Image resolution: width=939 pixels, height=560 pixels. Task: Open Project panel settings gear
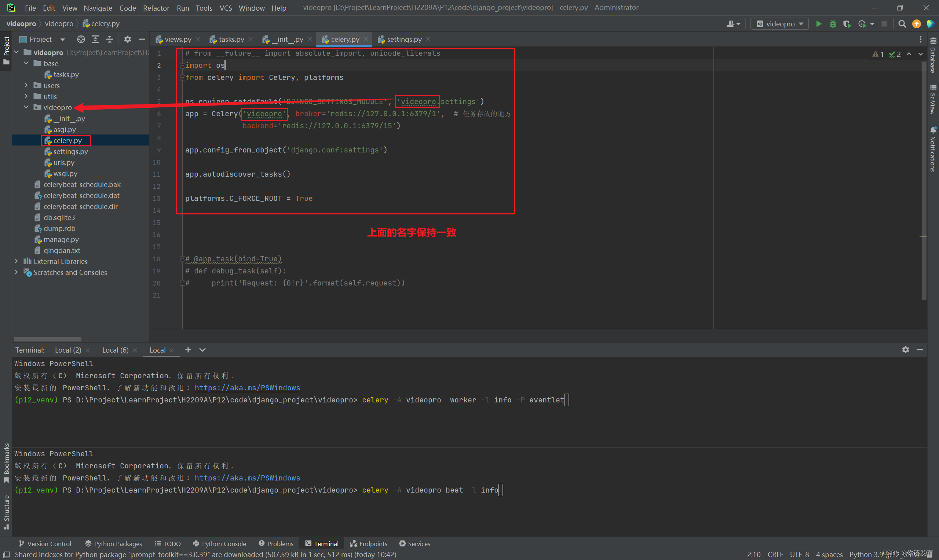click(128, 39)
